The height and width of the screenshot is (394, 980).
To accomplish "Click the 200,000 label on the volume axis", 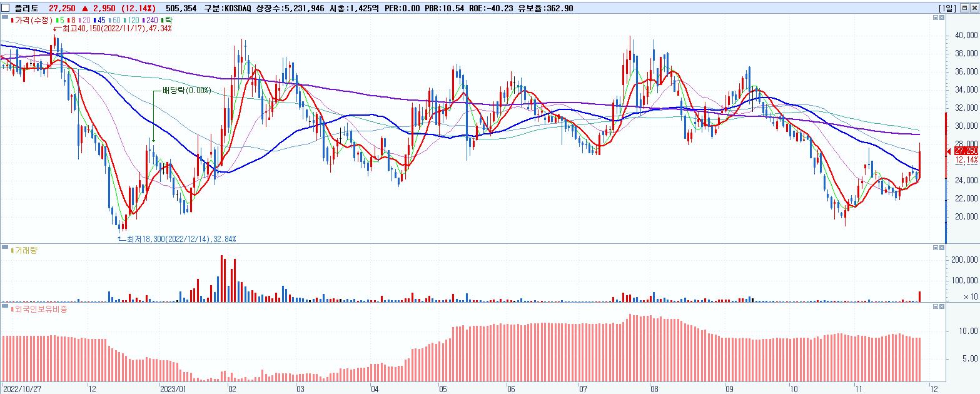I will (x=965, y=260).
